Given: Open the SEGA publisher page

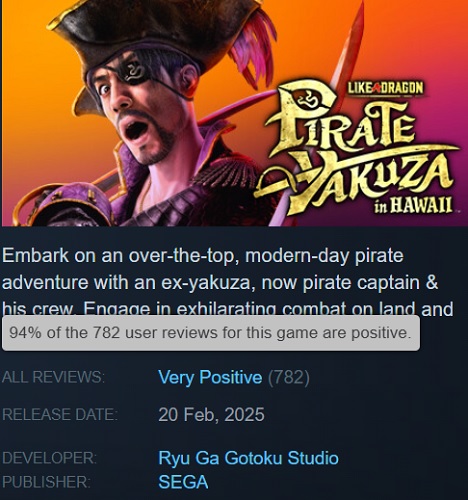Looking at the screenshot, I should tap(183, 482).
